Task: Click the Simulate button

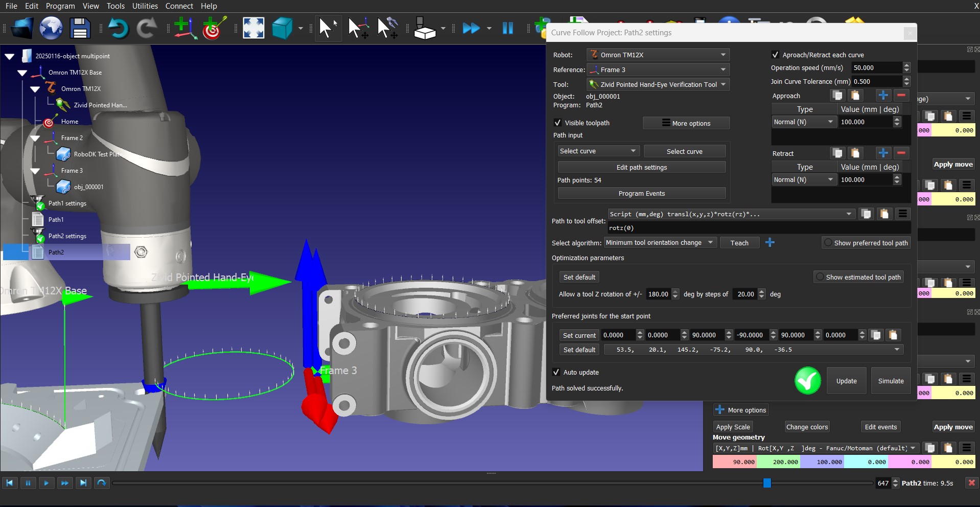Action: pos(891,381)
